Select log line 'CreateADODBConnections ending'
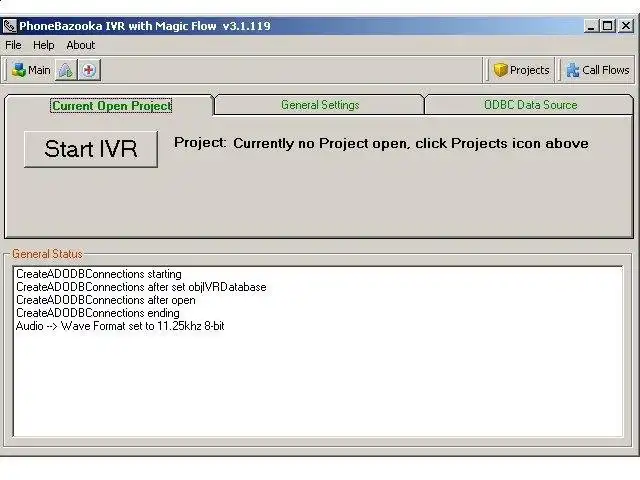This screenshot has height=480, width=640. (98, 313)
